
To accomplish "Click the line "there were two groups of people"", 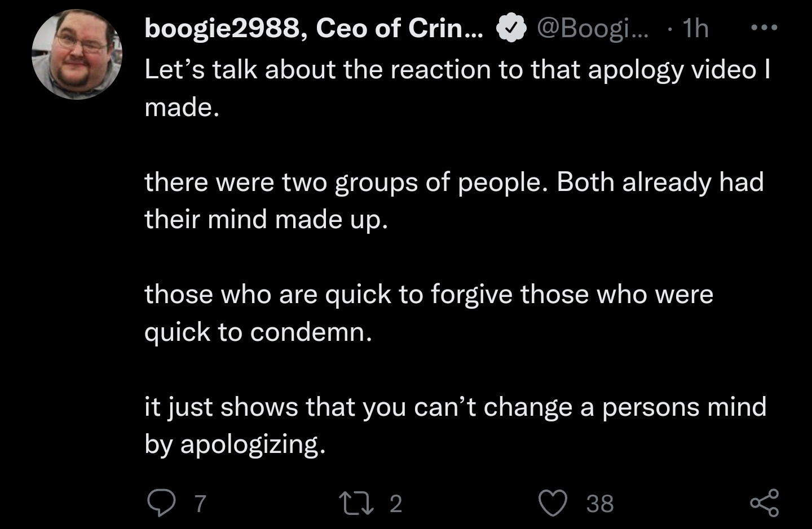I will tap(454, 183).
